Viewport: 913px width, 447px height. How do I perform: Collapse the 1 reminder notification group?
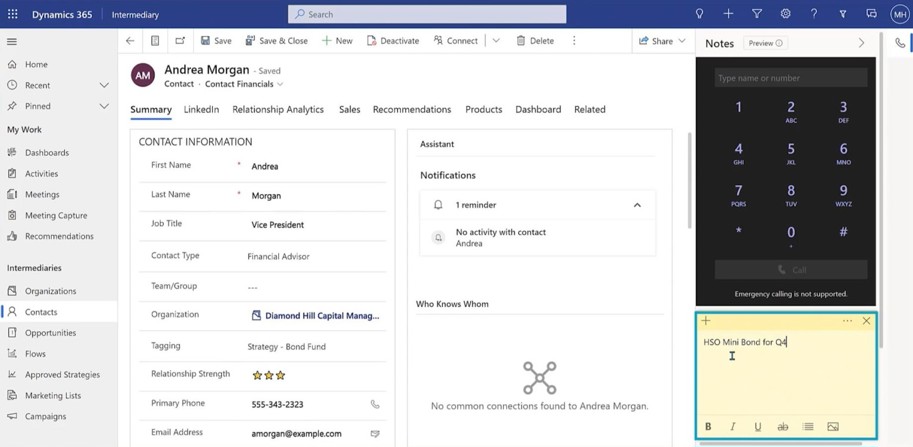[637, 205]
